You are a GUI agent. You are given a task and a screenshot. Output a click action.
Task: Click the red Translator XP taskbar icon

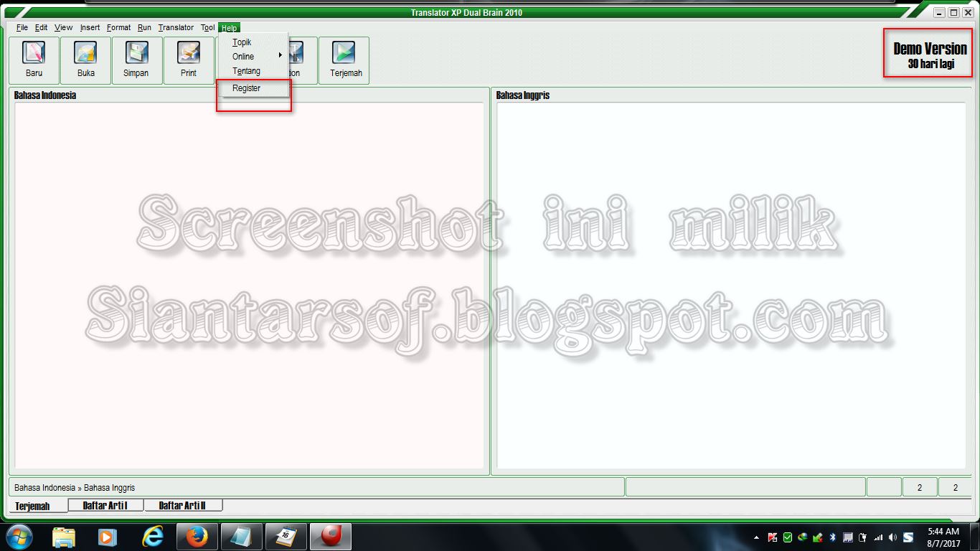[330, 536]
